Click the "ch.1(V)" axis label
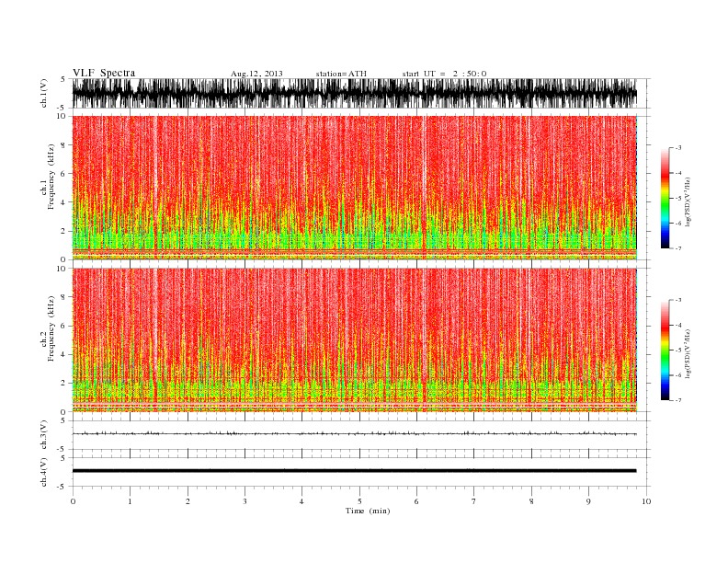 (x=44, y=93)
